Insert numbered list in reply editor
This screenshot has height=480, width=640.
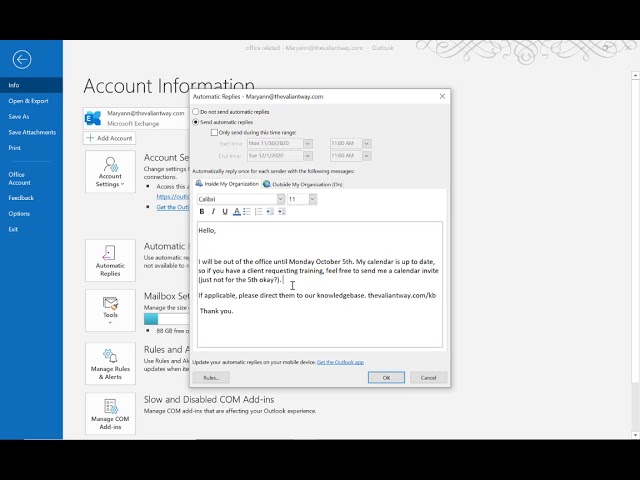click(x=258, y=211)
